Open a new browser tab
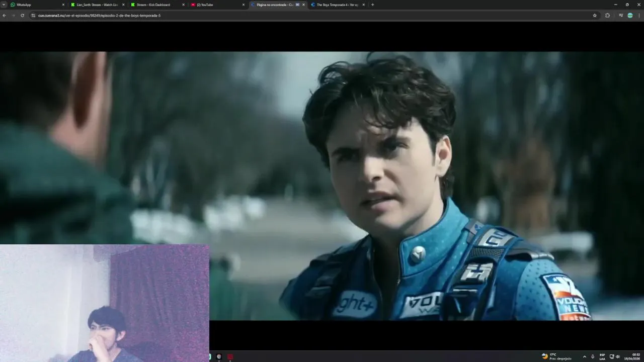This screenshot has height=362, width=644. pos(372,5)
